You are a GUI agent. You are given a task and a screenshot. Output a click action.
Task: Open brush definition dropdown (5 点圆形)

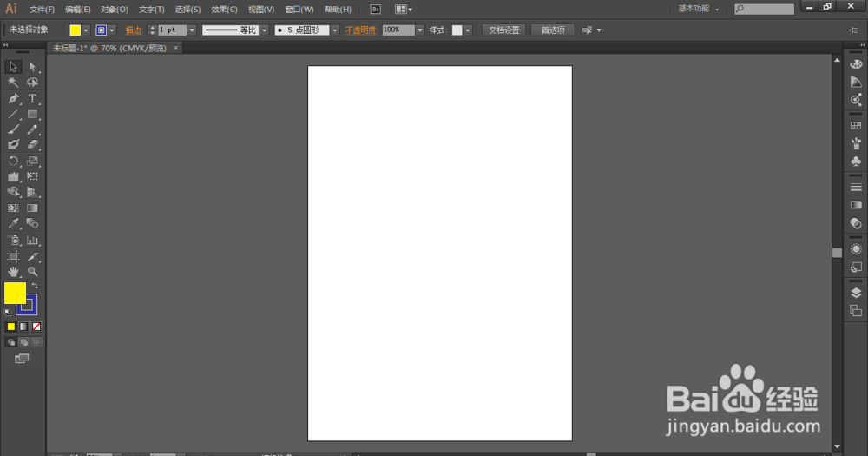pyautogui.click(x=334, y=30)
